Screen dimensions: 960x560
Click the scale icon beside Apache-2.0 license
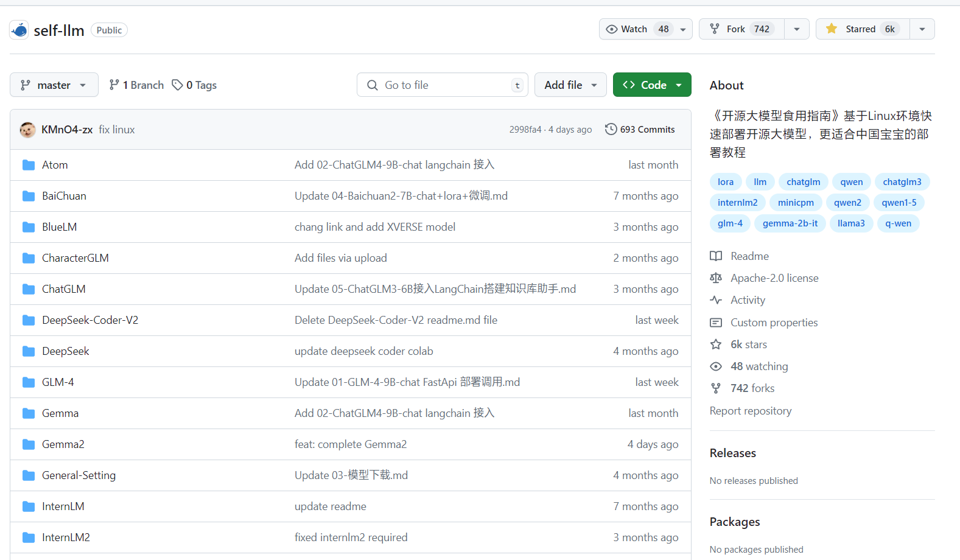(716, 278)
